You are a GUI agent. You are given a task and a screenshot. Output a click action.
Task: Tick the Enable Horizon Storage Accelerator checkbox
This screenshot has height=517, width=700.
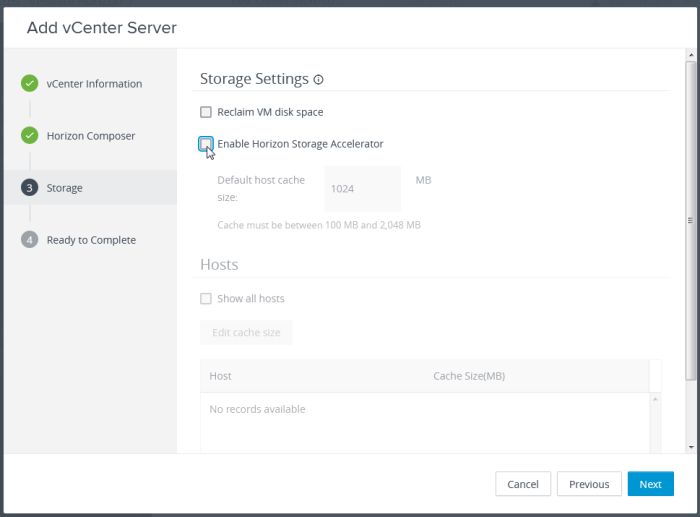pyautogui.click(x=206, y=144)
